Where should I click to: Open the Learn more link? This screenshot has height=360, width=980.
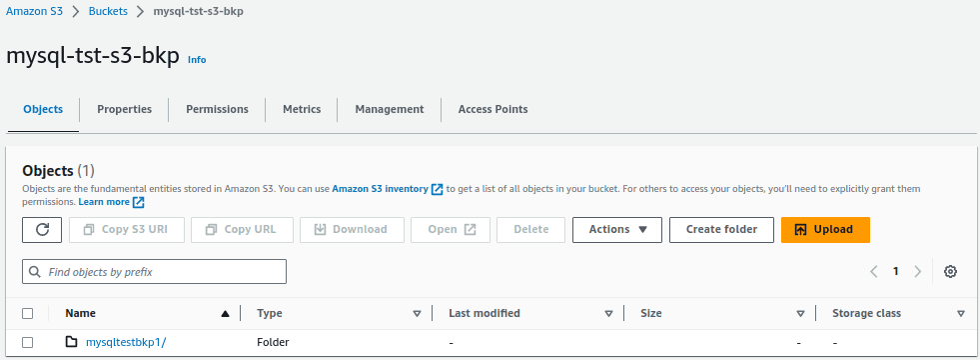click(104, 202)
